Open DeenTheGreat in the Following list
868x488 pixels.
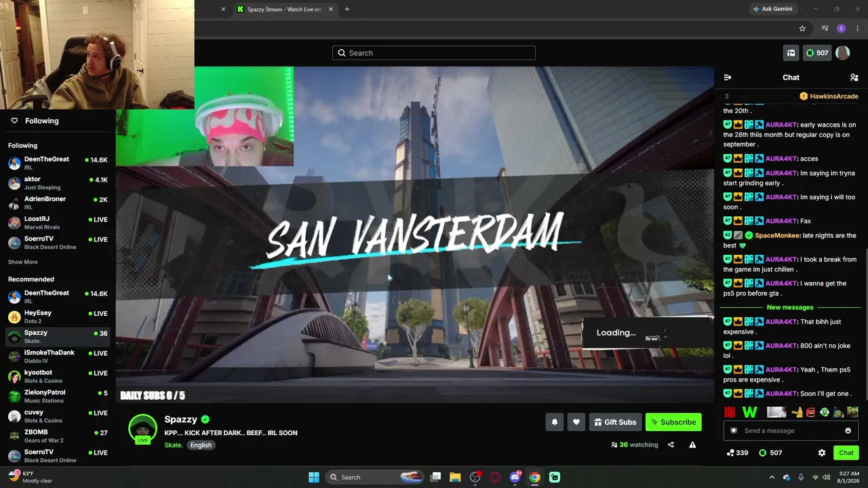pos(58,163)
